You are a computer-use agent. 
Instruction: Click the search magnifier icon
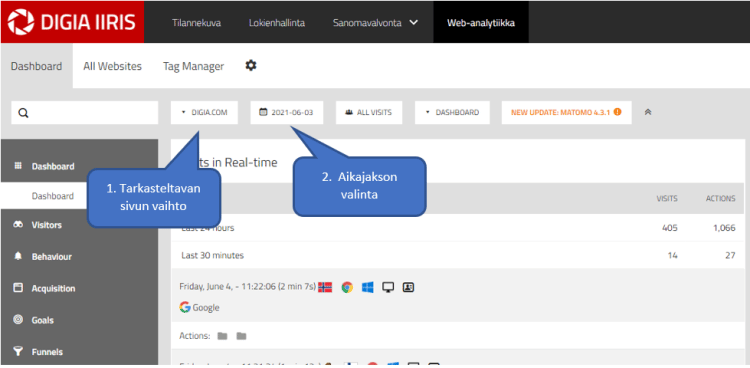click(x=23, y=113)
